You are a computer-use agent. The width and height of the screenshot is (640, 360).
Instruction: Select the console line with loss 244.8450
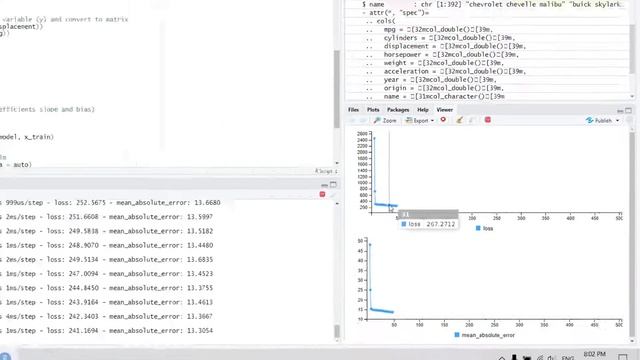click(106, 288)
